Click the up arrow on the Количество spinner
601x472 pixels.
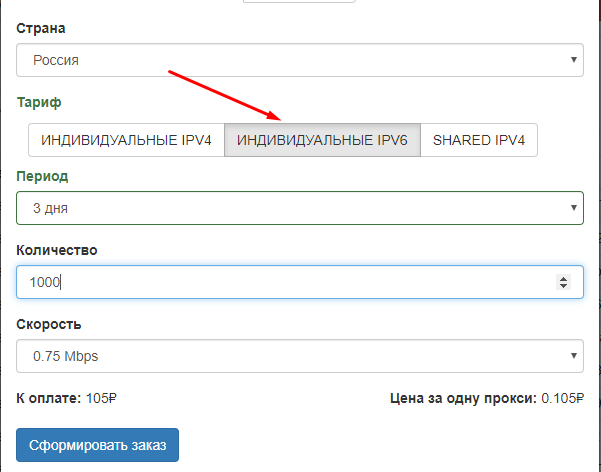[x=563, y=278]
